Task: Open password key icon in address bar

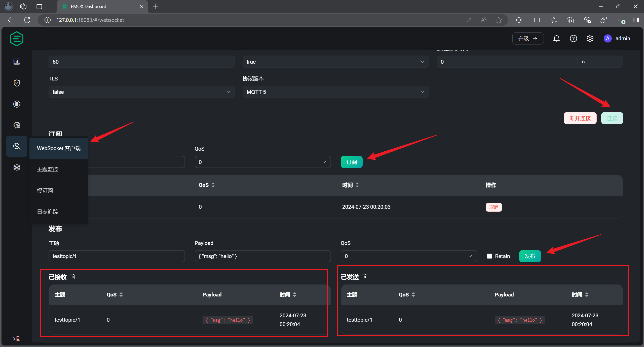Action: 468,20
